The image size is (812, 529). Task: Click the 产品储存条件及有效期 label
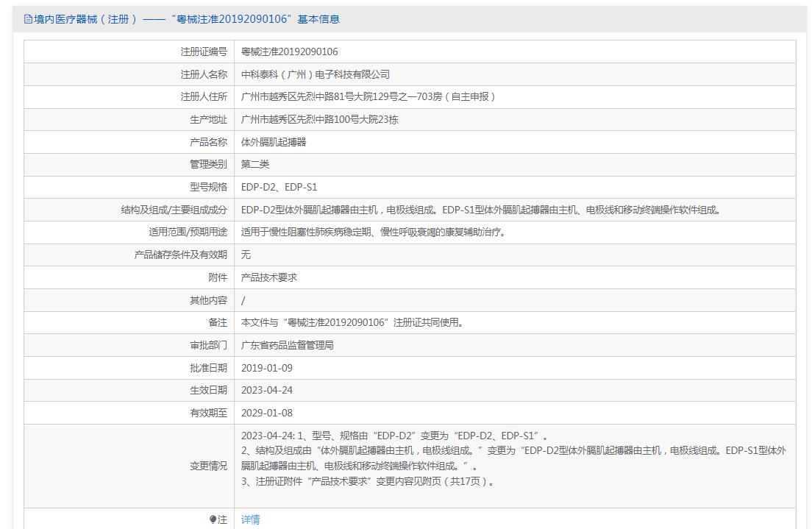point(181,255)
